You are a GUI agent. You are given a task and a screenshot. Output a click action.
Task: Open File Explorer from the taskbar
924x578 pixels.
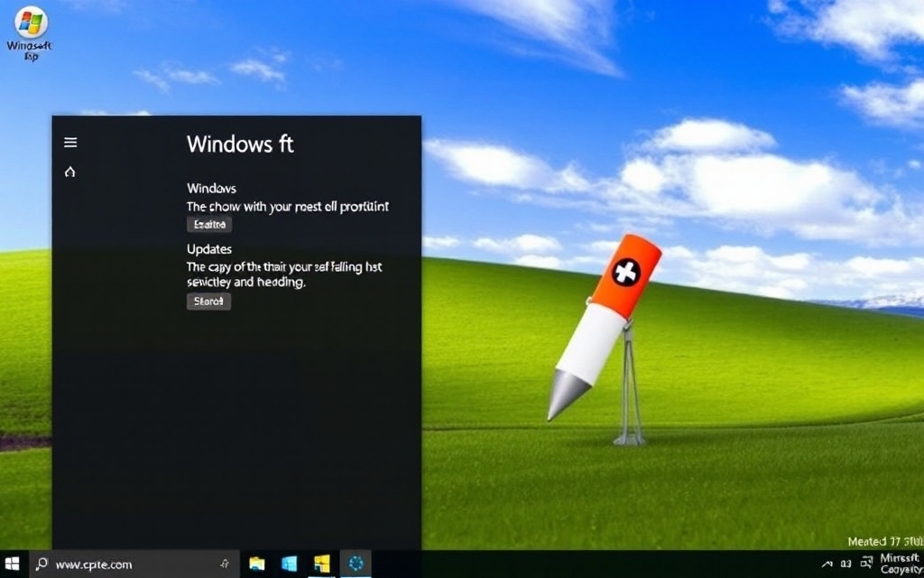click(x=257, y=564)
